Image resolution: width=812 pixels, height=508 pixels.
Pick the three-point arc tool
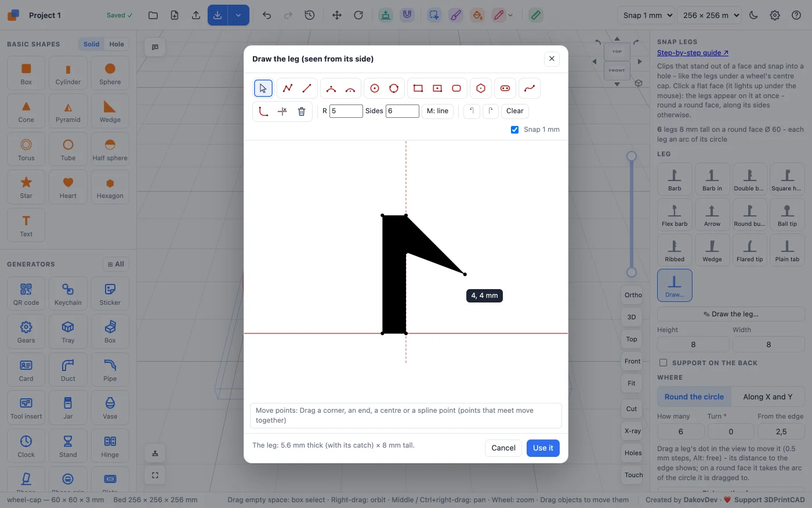pos(331,88)
